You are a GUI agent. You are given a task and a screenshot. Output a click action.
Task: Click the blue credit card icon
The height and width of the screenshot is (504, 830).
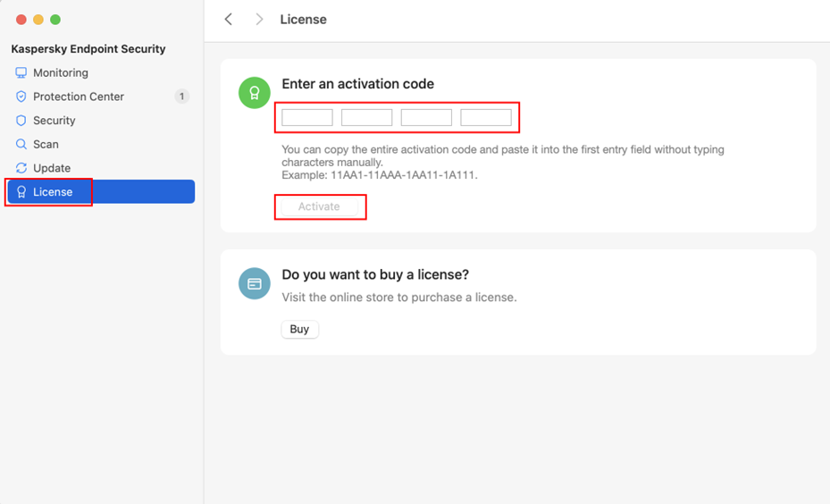[255, 283]
